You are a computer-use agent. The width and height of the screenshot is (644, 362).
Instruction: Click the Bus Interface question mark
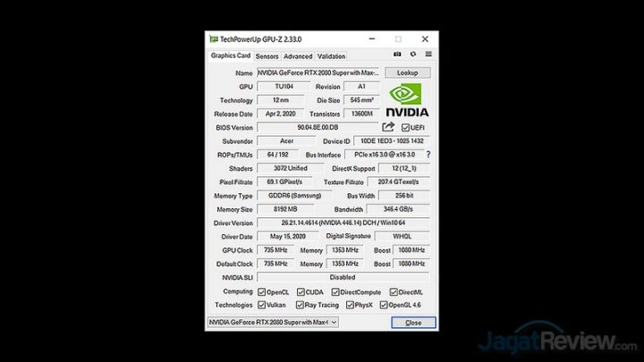click(428, 155)
